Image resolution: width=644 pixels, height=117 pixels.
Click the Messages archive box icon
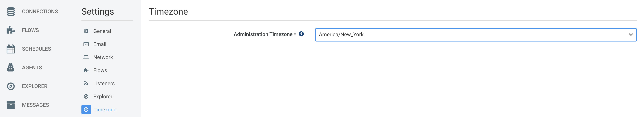coord(11,105)
